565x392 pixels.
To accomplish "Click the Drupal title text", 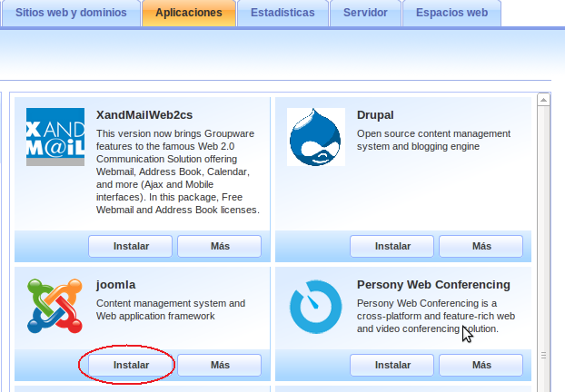I will (x=375, y=115).
